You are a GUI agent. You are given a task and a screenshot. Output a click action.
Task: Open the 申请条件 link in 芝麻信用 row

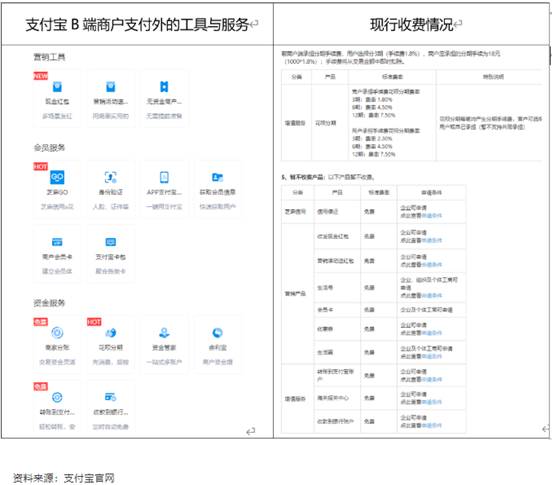[x=431, y=215]
